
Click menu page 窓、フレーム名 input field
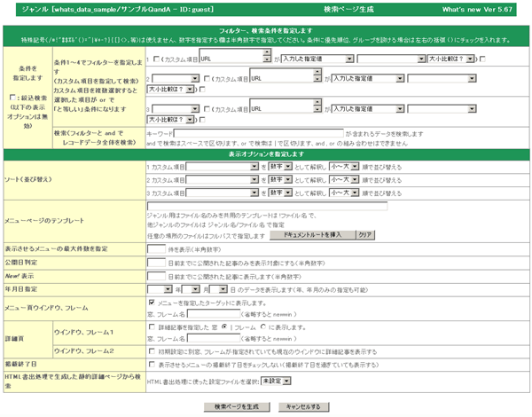(214, 314)
